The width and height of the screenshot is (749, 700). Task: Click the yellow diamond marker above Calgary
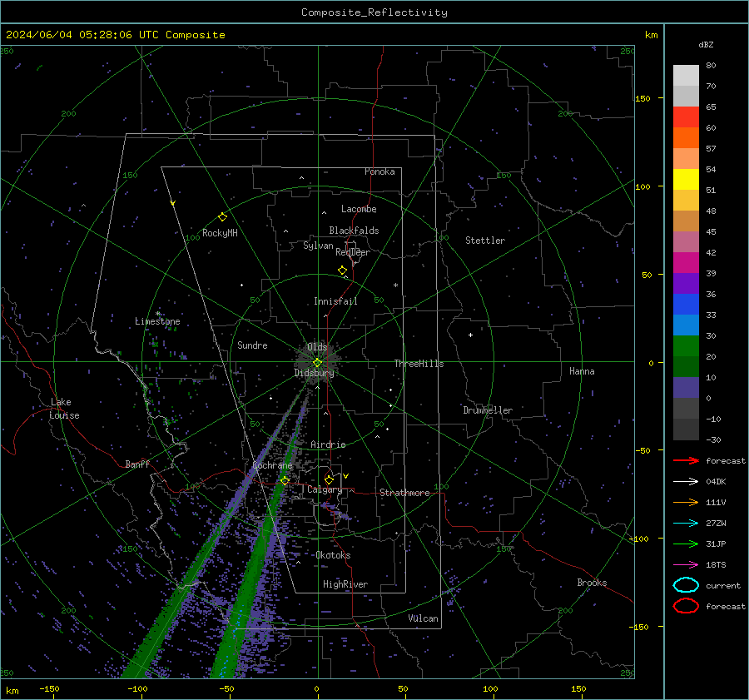click(x=329, y=479)
